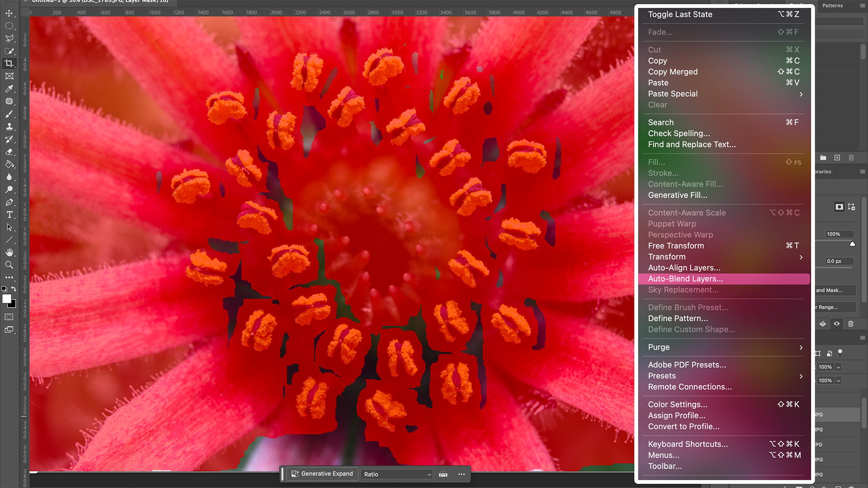Image resolution: width=868 pixels, height=488 pixels.
Task: Change the screen mode
Action: (9, 330)
